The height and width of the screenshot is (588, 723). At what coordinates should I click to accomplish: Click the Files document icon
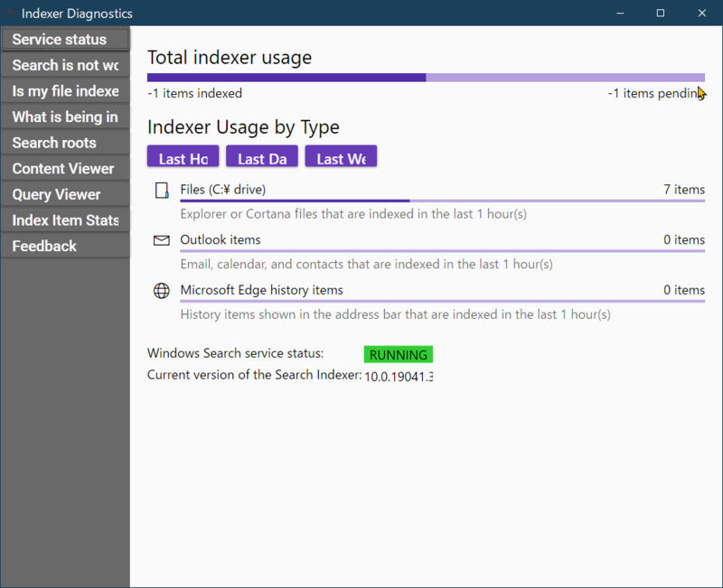pyautogui.click(x=162, y=191)
